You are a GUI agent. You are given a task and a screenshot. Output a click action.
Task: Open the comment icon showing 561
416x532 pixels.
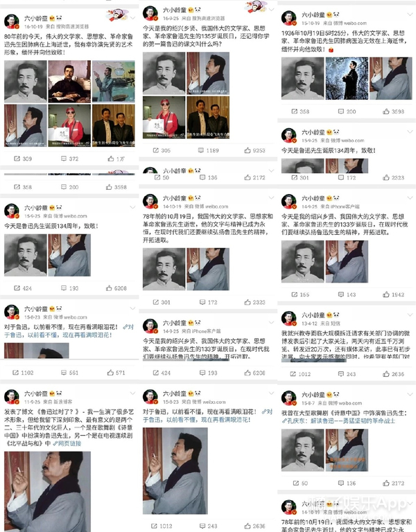(64, 373)
